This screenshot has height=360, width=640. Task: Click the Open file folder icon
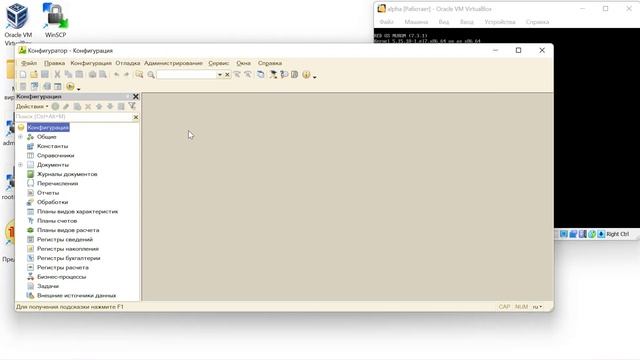33,74
